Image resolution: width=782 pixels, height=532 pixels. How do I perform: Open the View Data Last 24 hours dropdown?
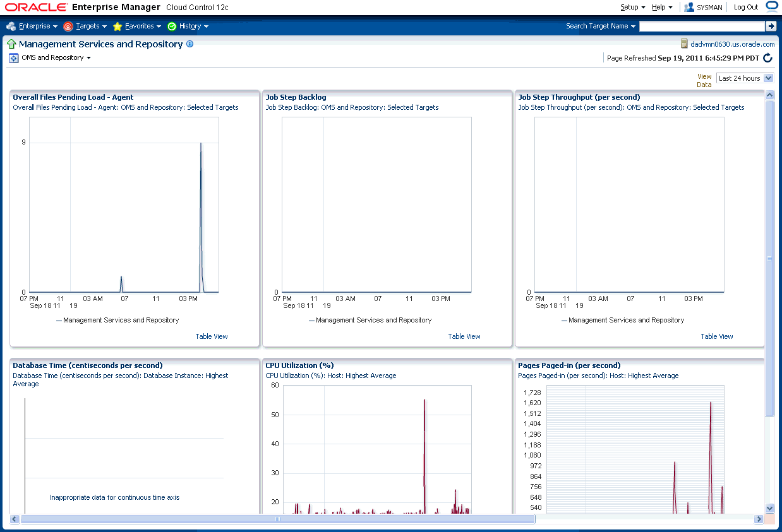(745, 78)
